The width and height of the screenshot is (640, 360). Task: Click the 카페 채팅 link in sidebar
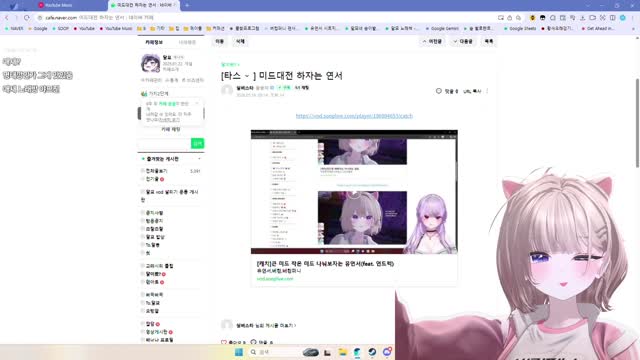click(x=171, y=129)
